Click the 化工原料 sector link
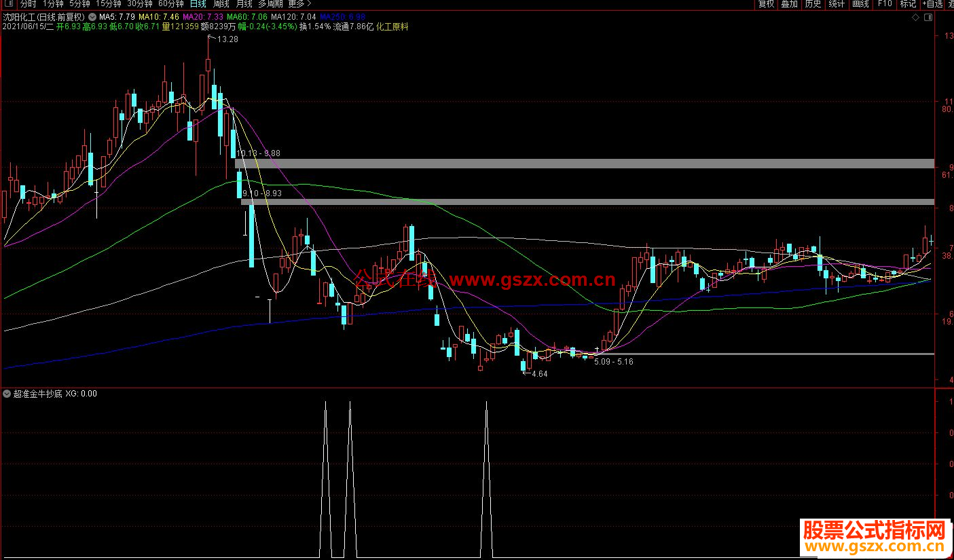Image resolution: width=954 pixels, height=560 pixels. pos(392,26)
